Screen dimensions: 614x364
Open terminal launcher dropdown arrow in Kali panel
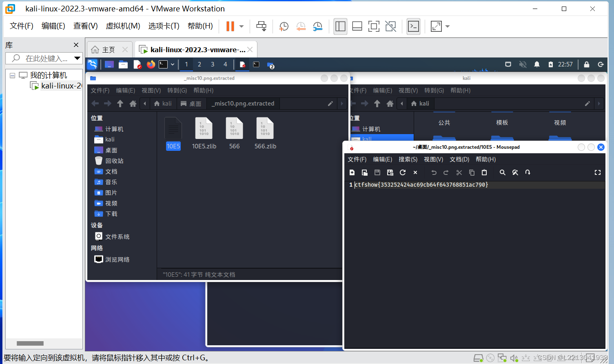tap(173, 64)
